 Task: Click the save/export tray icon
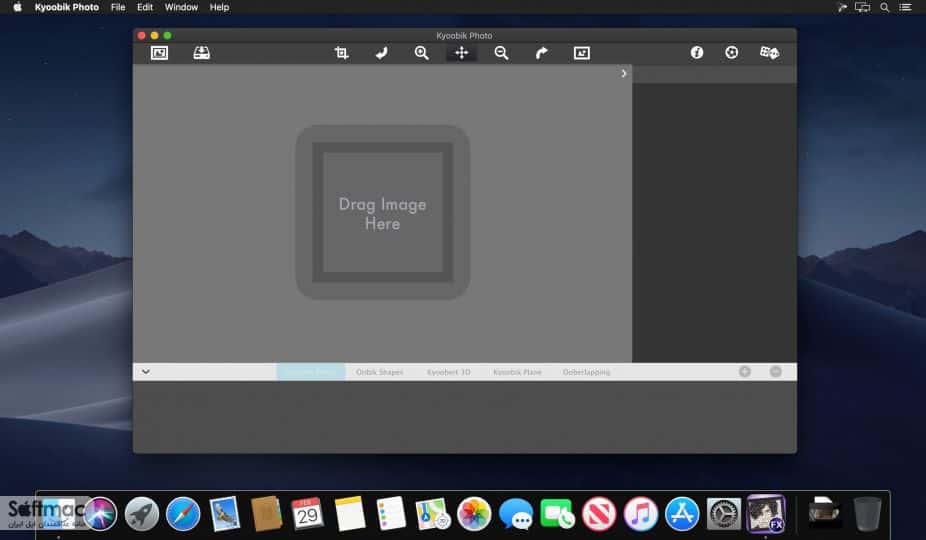tap(201, 53)
